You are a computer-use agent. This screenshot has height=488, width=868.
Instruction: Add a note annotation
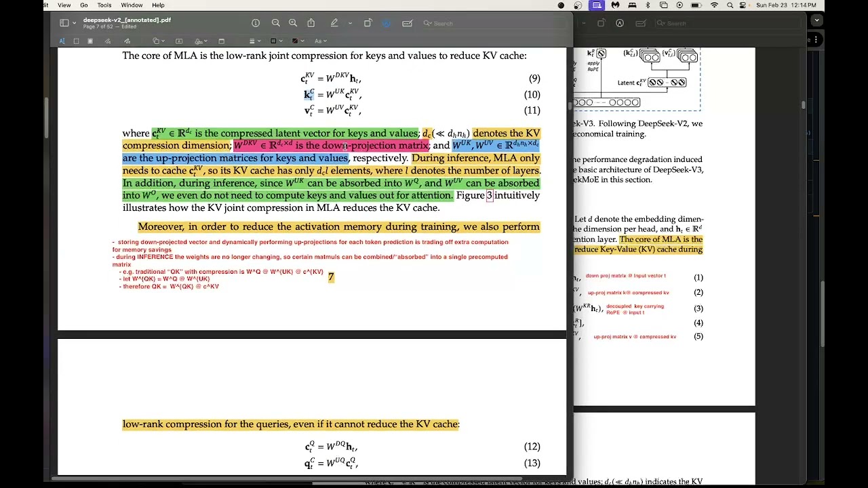click(221, 41)
